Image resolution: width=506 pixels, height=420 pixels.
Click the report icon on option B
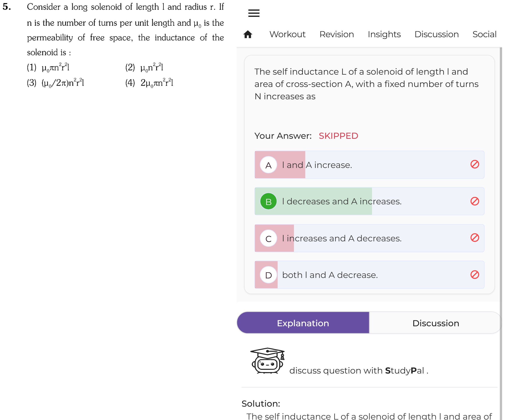point(475,201)
